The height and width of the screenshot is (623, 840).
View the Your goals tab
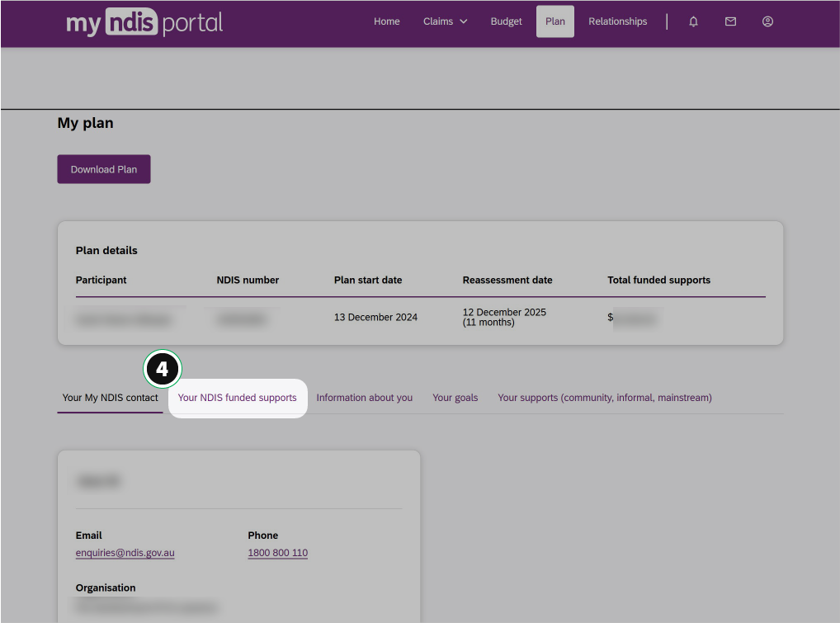tap(455, 398)
